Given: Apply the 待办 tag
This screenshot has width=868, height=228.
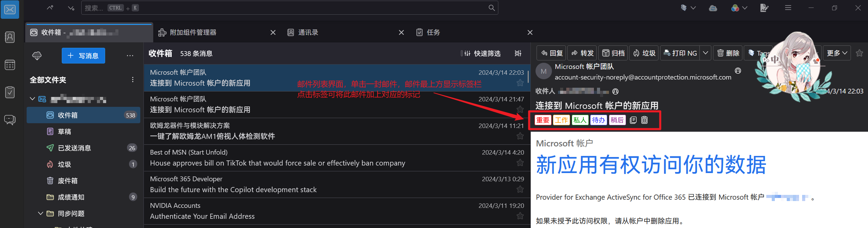Looking at the screenshot, I should (598, 120).
